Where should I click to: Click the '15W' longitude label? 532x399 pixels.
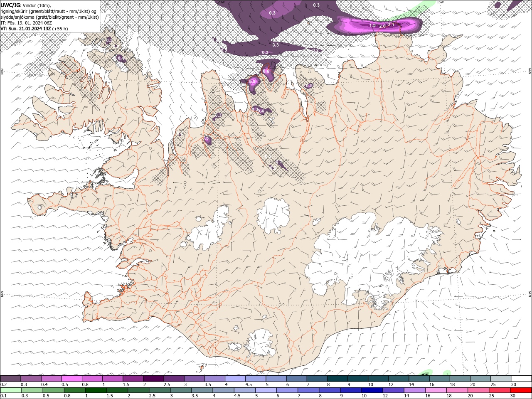[440, 2]
